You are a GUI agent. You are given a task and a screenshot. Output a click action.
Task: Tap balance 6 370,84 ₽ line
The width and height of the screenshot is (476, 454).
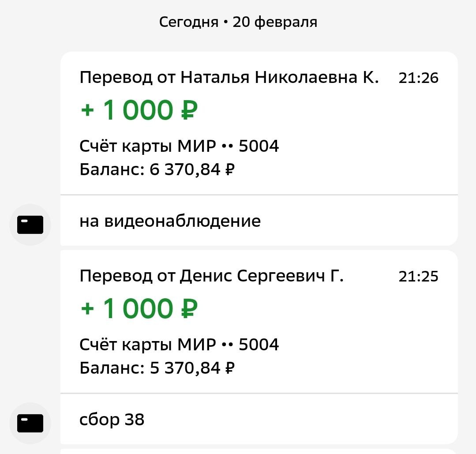pos(157,169)
